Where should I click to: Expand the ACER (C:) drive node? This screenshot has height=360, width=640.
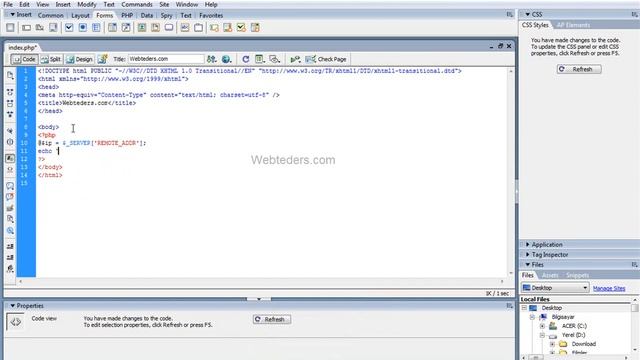coord(542,326)
